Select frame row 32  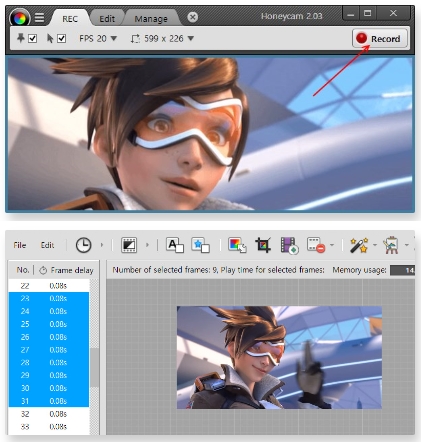tap(49, 414)
